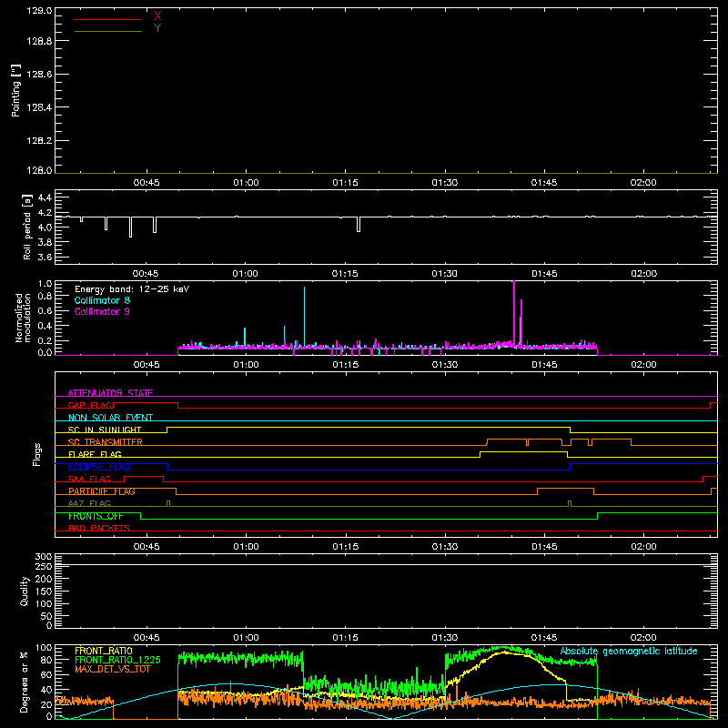
Task: Click the 128.2 tick label
Action: (x=39, y=141)
